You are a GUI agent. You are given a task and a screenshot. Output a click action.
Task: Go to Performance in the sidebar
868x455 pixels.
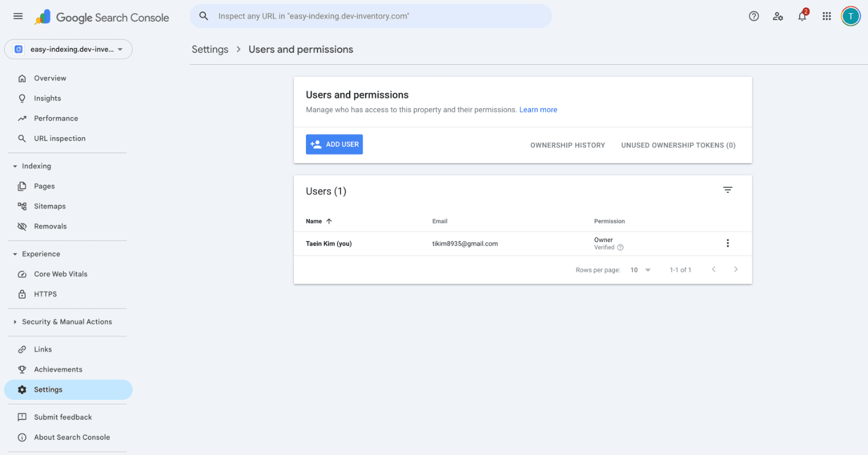click(56, 118)
